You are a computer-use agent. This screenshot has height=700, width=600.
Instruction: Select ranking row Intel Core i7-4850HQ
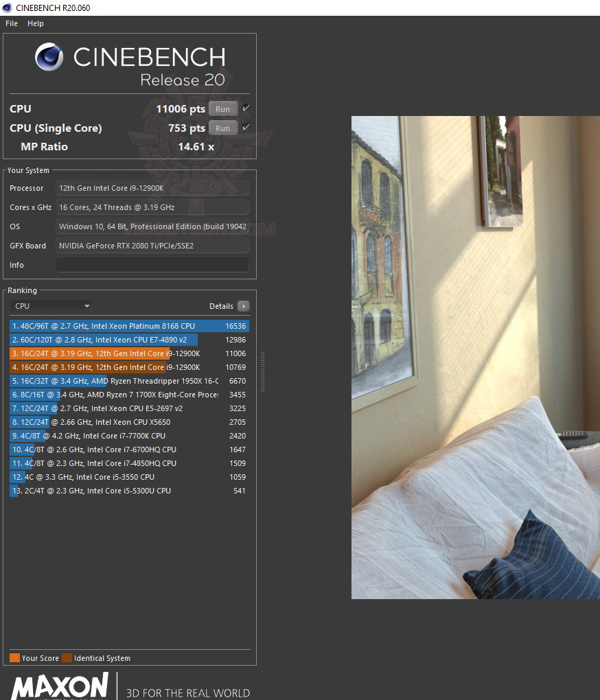coord(130,463)
